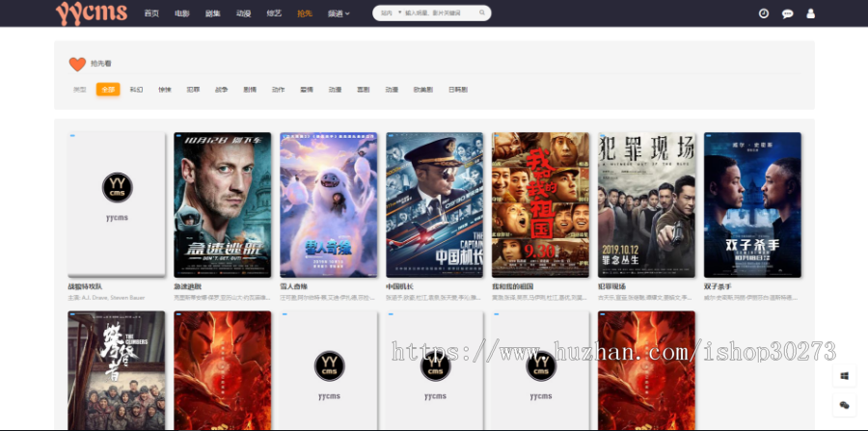
Task: Open the 综艺 navigation item
Action: 274,13
